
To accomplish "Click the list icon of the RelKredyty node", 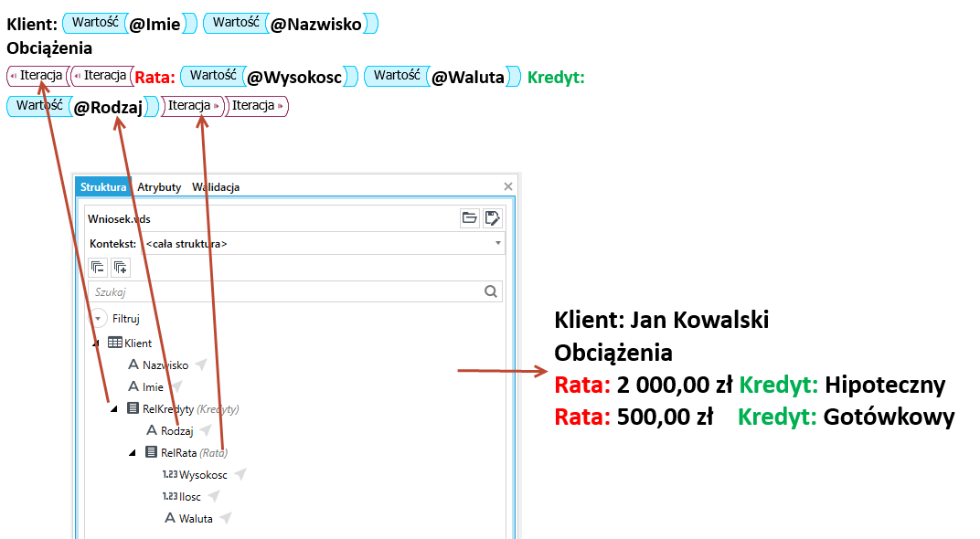I will pyautogui.click(x=133, y=408).
